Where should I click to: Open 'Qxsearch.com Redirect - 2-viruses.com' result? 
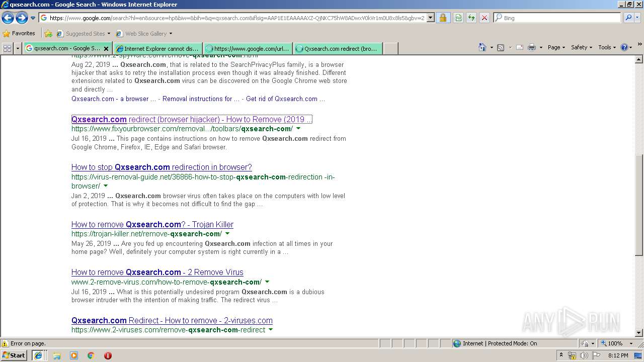click(x=172, y=320)
